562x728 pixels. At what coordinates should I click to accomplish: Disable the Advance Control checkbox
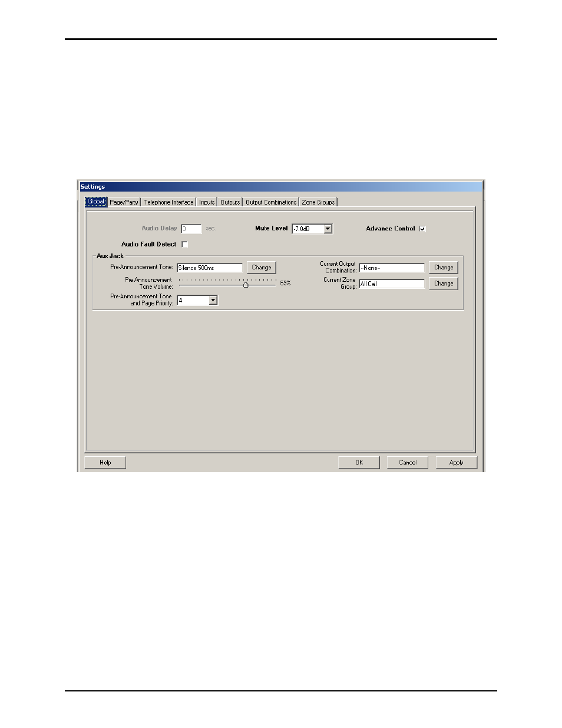pos(422,229)
